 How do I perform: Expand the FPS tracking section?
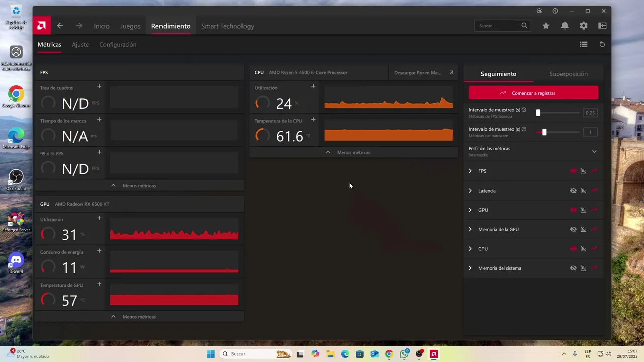(470, 171)
